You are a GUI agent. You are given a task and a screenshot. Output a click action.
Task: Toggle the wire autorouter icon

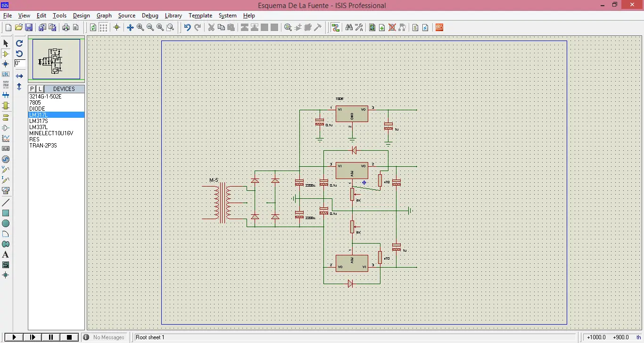click(x=335, y=27)
